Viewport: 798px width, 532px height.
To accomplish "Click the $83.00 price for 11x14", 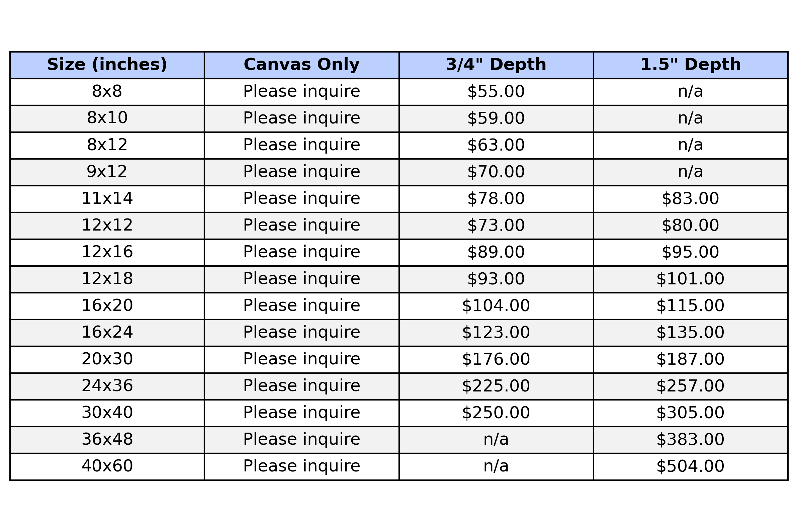I will point(691,199).
